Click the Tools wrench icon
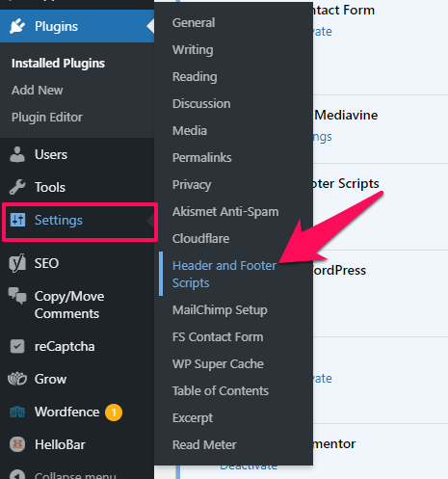448x479 pixels. 17,187
